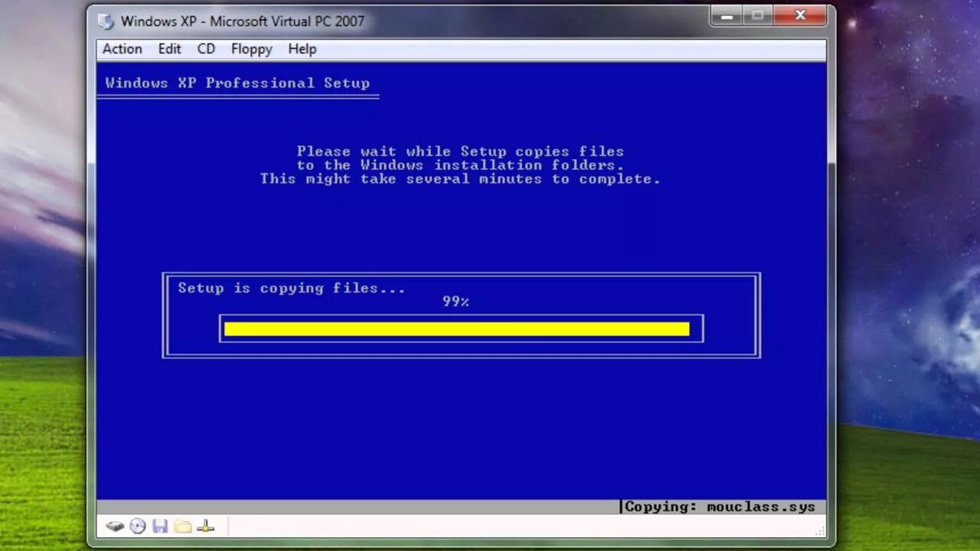Open the Floppy menu
Screen dimensions: 980x551
point(251,49)
